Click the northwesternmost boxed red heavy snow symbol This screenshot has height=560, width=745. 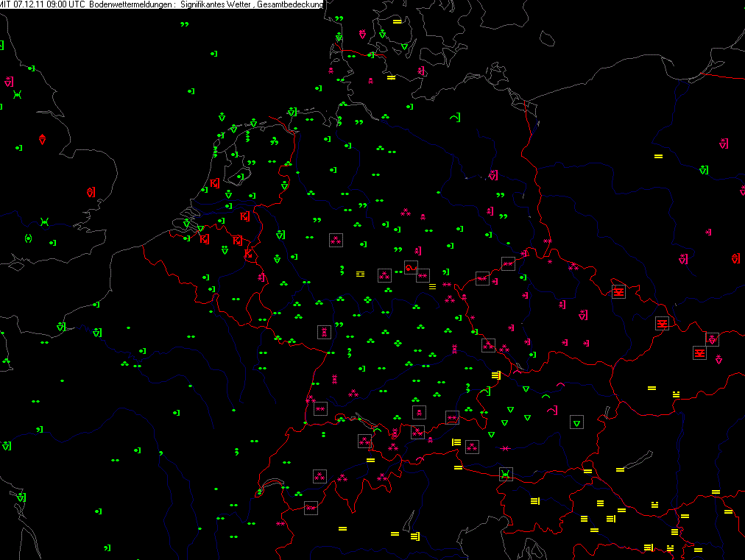(x=618, y=291)
